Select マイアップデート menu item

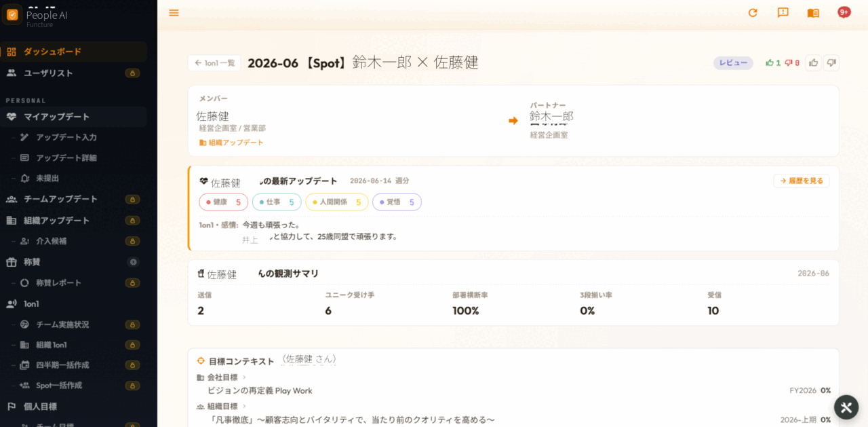73,117
